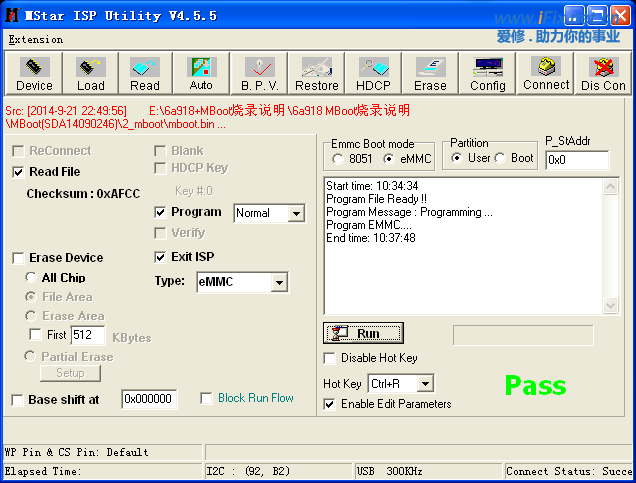This screenshot has height=483, width=636.
Task: Start the Auto programming tool
Action: tap(201, 73)
